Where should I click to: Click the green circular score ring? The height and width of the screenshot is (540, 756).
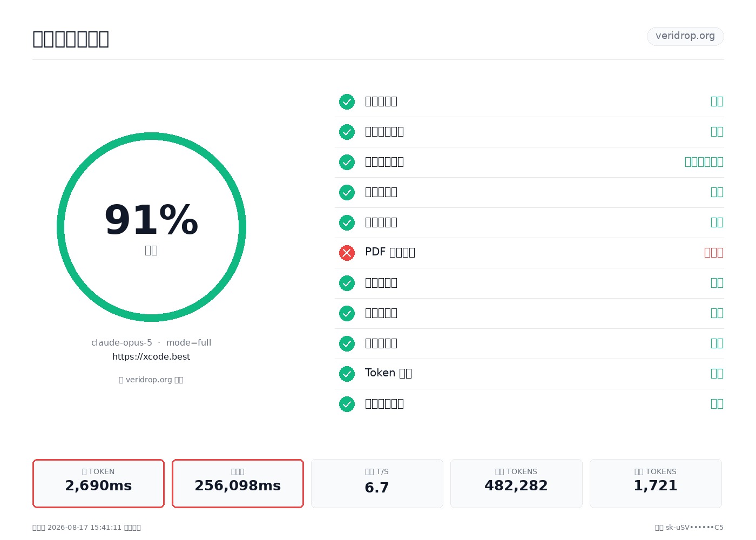(x=151, y=227)
